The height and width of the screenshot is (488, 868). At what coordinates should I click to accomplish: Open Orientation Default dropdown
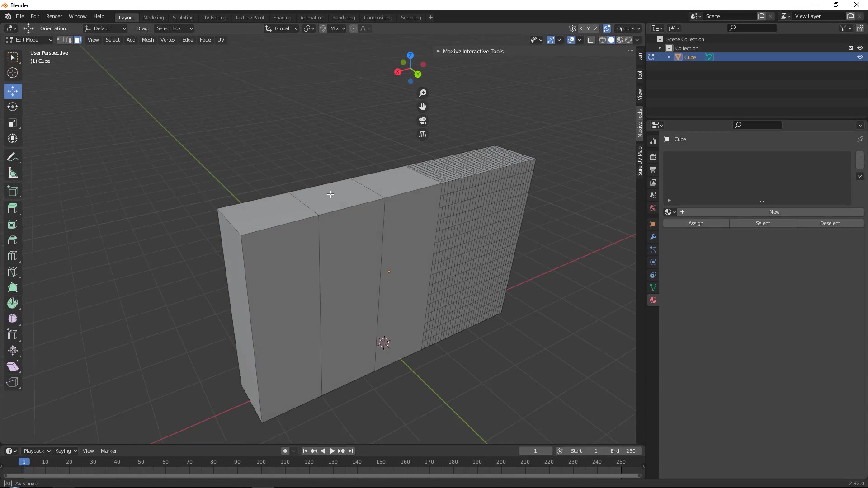(x=105, y=28)
